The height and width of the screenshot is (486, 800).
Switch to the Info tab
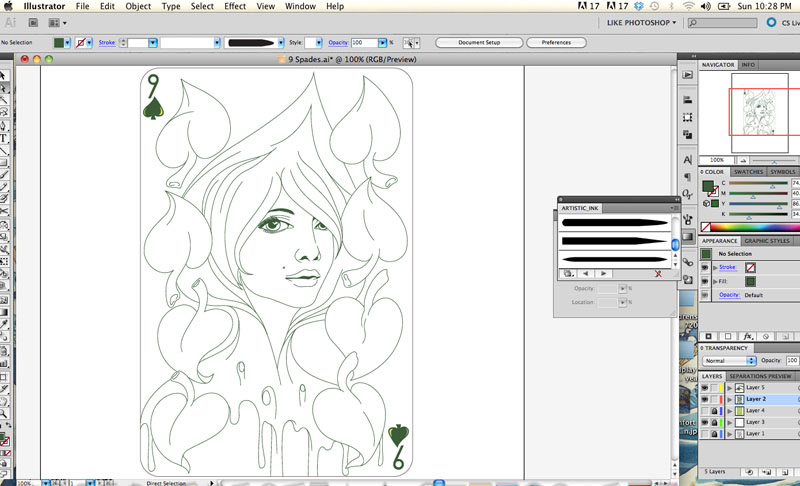748,65
